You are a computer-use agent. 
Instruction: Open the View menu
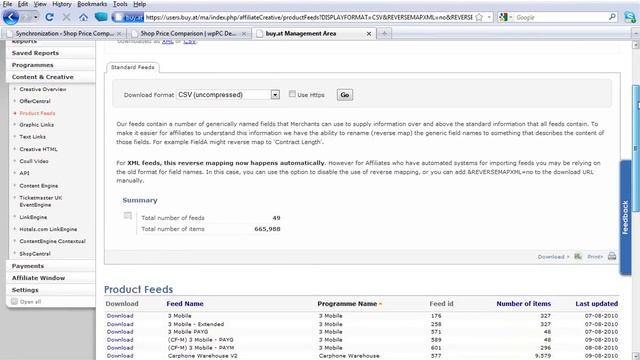[x=40, y=4]
